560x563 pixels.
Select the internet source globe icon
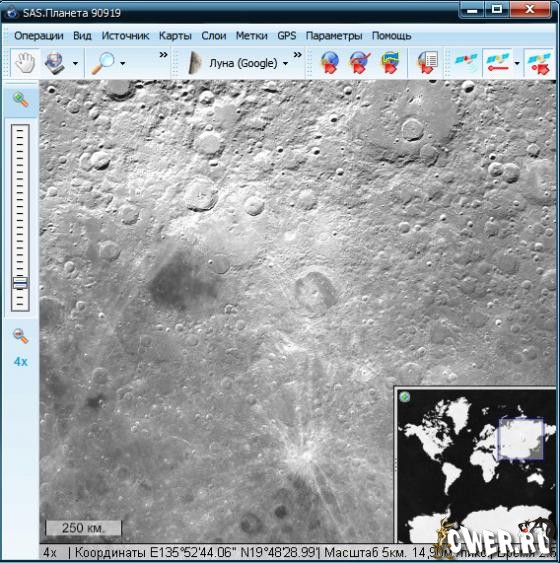(330, 63)
